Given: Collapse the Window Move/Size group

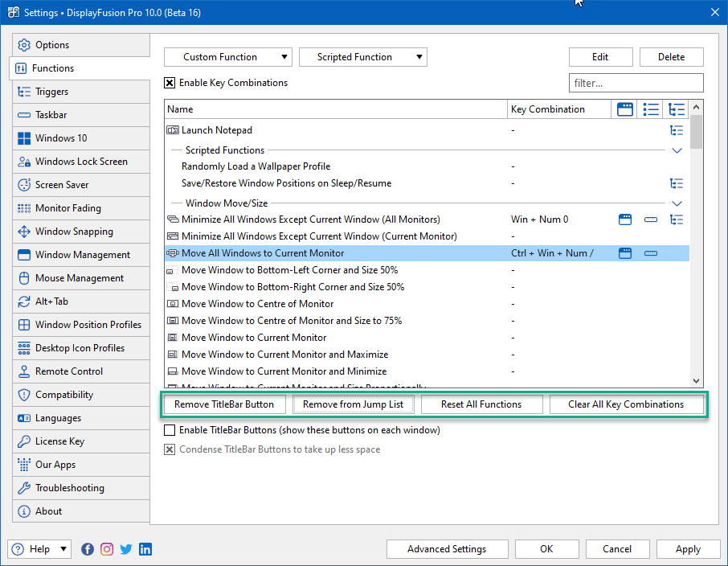Looking at the screenshot, I should pos(677,203).
